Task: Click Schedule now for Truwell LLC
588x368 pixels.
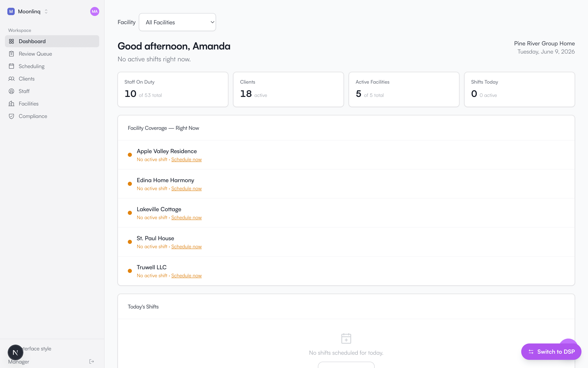Action: (x=186, y=276)
